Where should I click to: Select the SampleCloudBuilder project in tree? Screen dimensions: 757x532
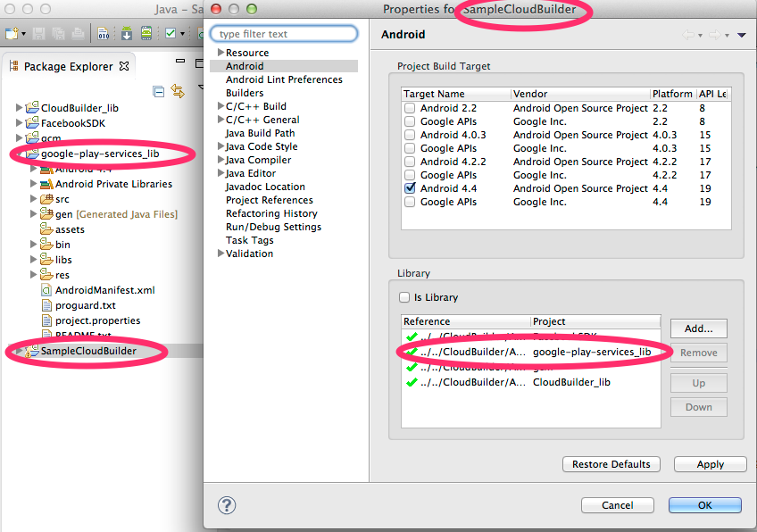pos(88,351)
